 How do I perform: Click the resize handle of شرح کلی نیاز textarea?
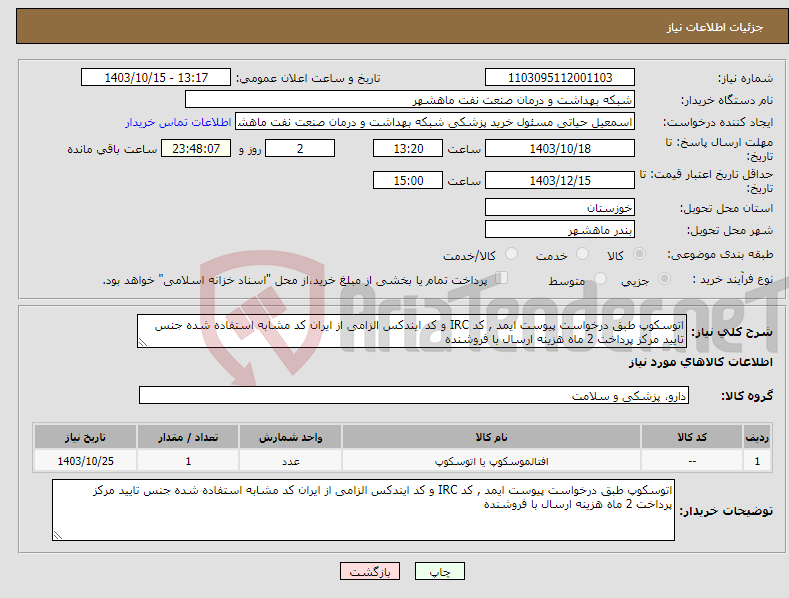coord(142,343)
